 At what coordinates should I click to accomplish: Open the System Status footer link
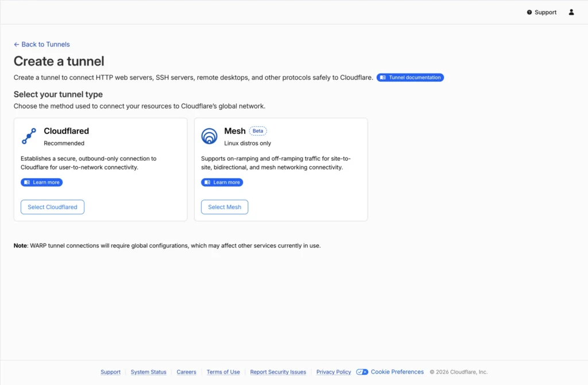(149, 372)
